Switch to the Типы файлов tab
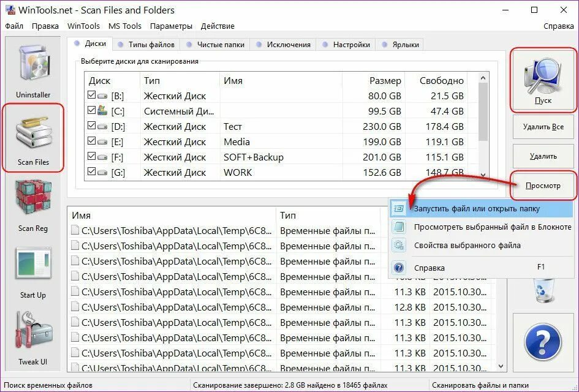The height and width of the screenshot is (392, 579). pos(146,44)
